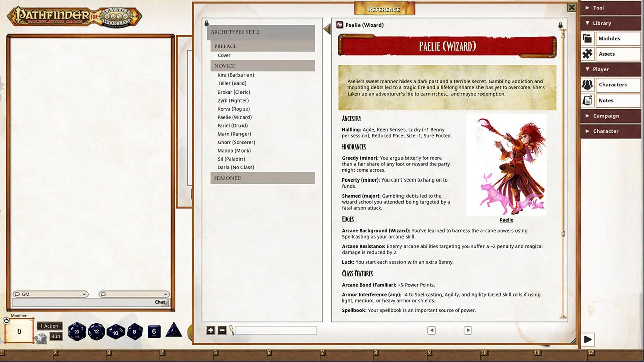Click the small white dice icon by Run
644x362 pixels.
click(41, 338)
